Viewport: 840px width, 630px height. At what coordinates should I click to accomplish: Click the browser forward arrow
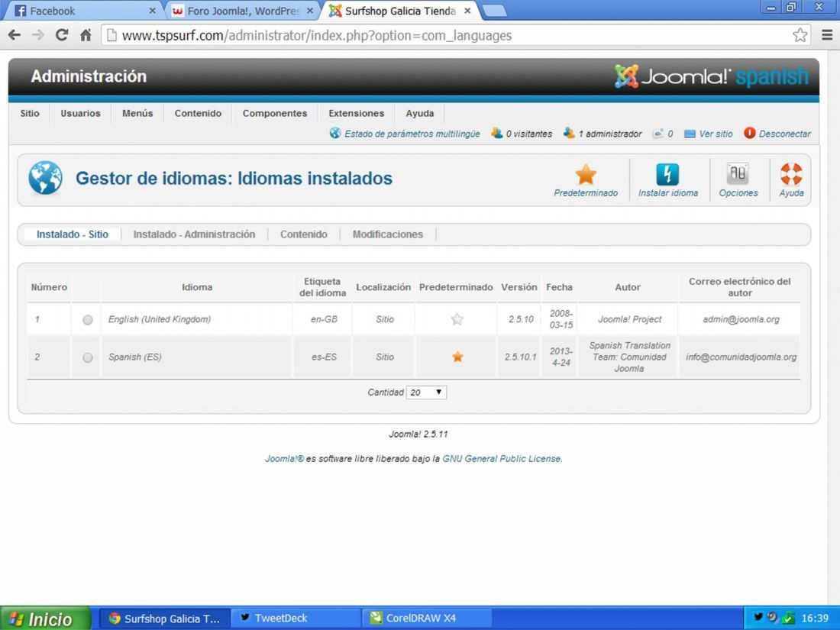tap(38, 35)
